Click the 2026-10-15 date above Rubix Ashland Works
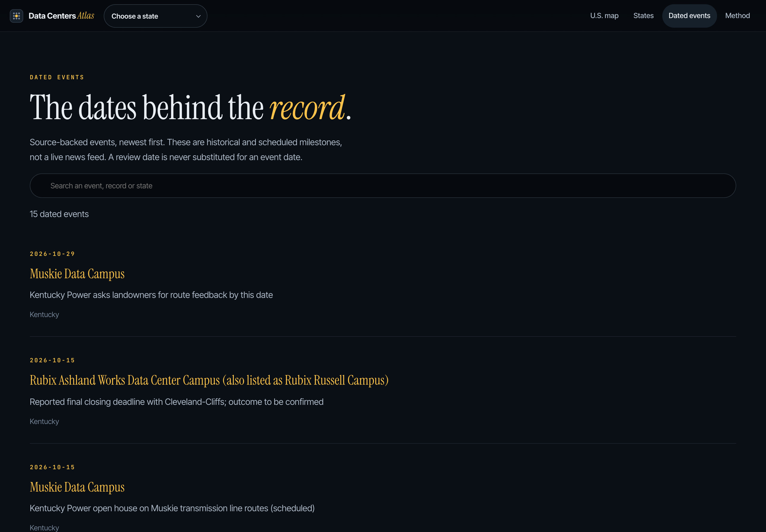 pos(52,360)
